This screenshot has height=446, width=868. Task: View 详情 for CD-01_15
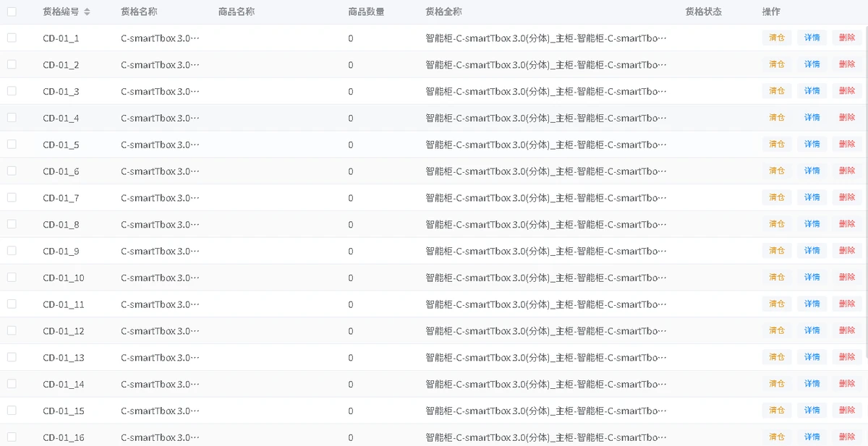(812, 411)
